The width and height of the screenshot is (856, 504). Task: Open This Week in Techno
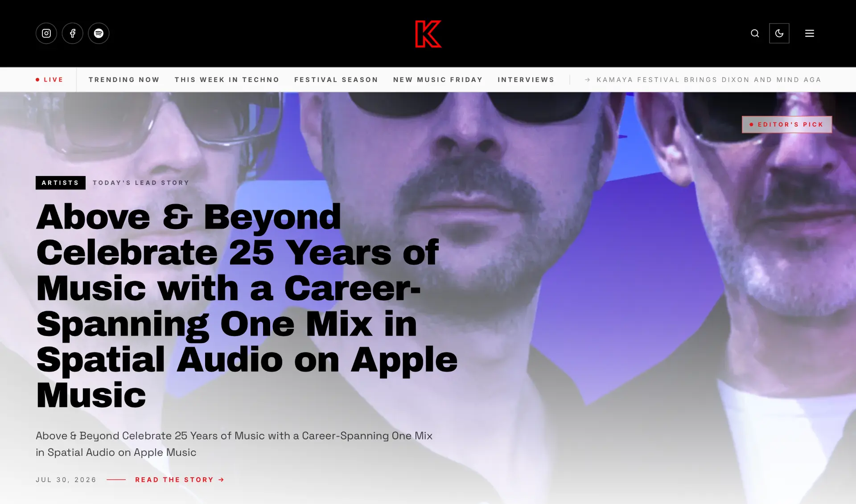227,80
